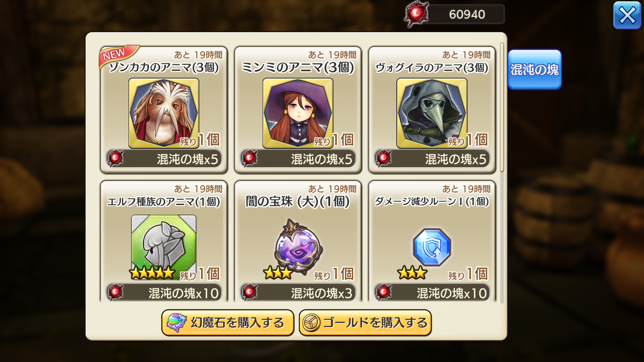The image size is (644, 362).
Task: Select the ミンミのアニマ witch portrait
Action: (298, 113)
